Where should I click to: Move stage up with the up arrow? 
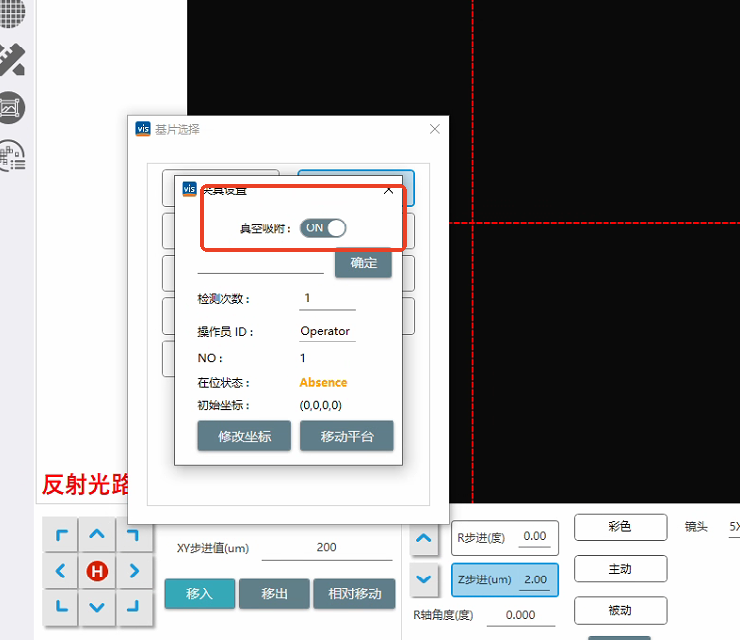tap(97, 535)
